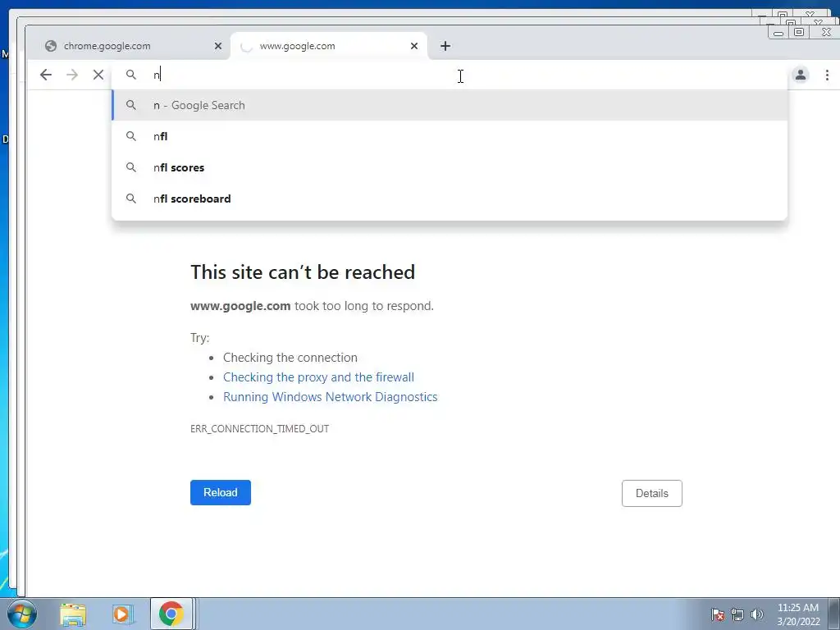Open Windows Explorer from the taskbar
Viewport: 840px width, 630px height.
click(x=73, y=614)
